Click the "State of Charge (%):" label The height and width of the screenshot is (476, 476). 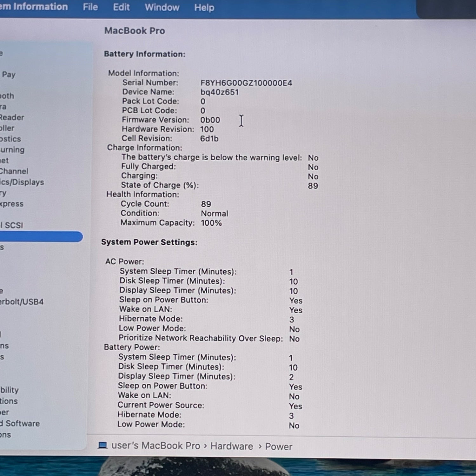pyautogui.click(x=160, y=185)
